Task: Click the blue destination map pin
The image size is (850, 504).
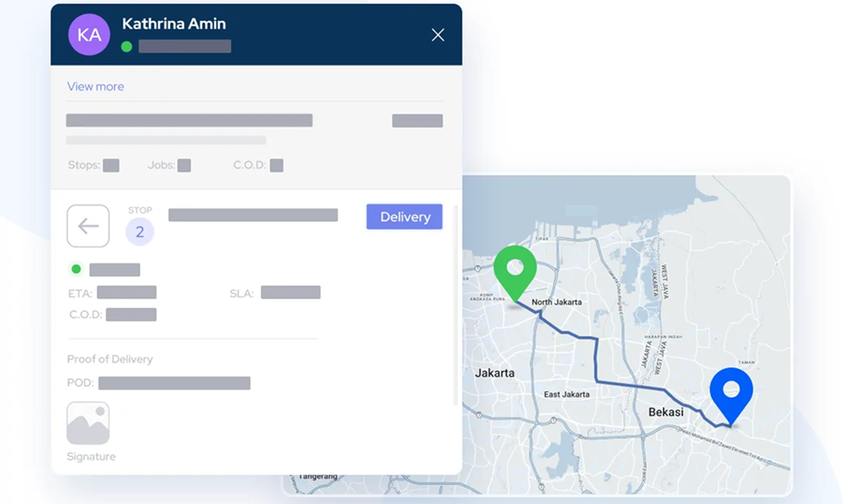Action: tap(731, 396)
